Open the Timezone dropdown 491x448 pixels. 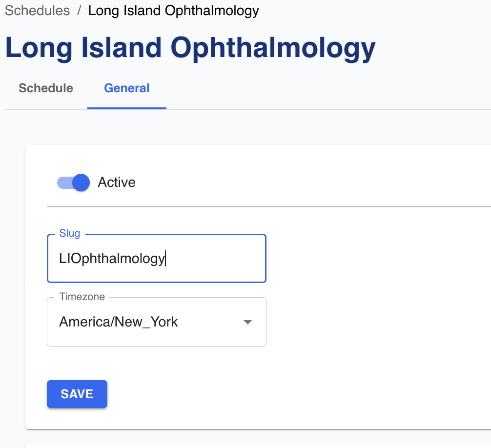(x=156, y=322)
